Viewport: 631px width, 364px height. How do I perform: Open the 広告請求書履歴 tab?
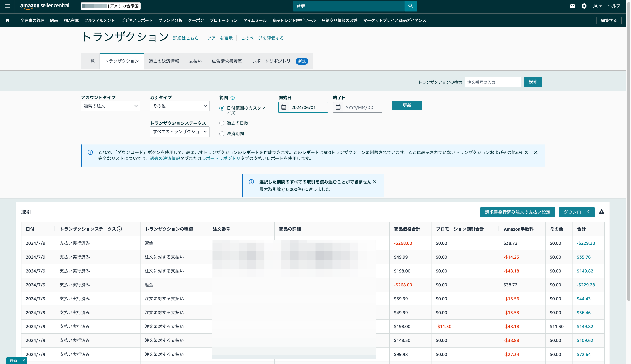227,61
